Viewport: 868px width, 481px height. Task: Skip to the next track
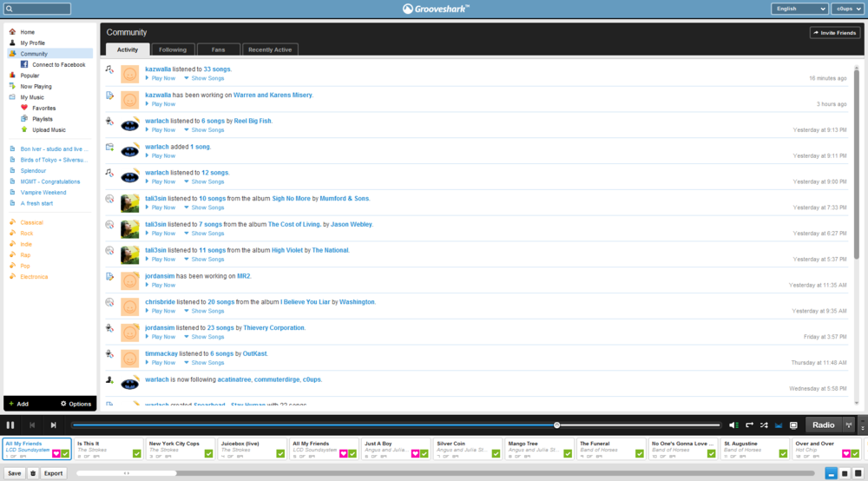[x=53, y=425]
